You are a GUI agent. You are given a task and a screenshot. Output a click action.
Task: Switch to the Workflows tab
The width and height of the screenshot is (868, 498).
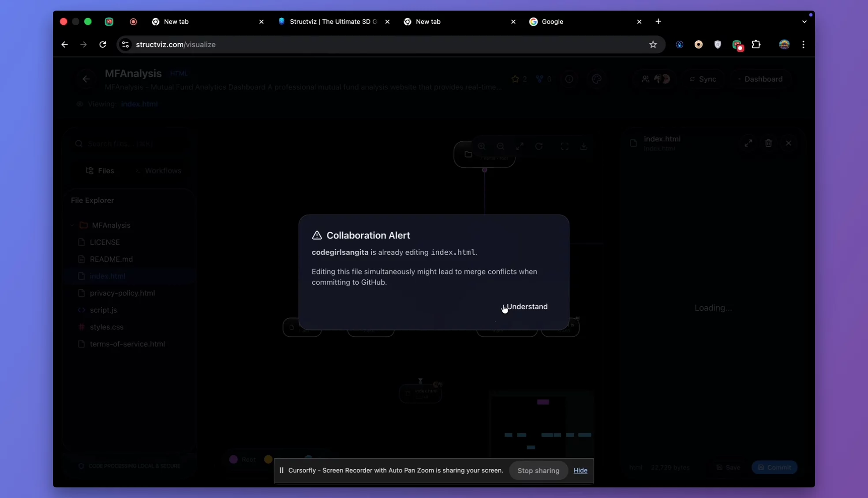(x=159, y=171)
